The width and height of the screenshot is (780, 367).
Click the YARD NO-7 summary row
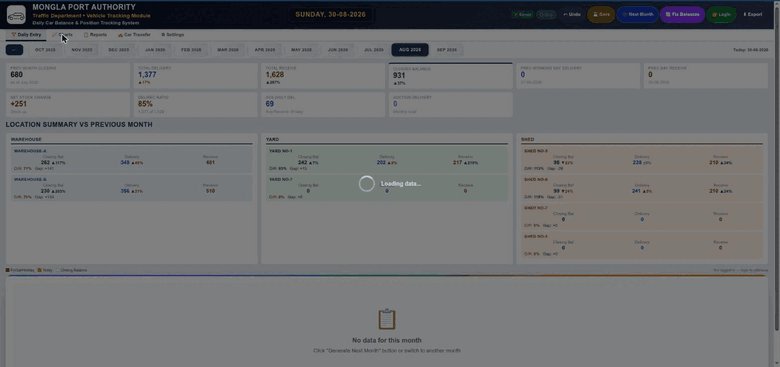pos(387,188)
